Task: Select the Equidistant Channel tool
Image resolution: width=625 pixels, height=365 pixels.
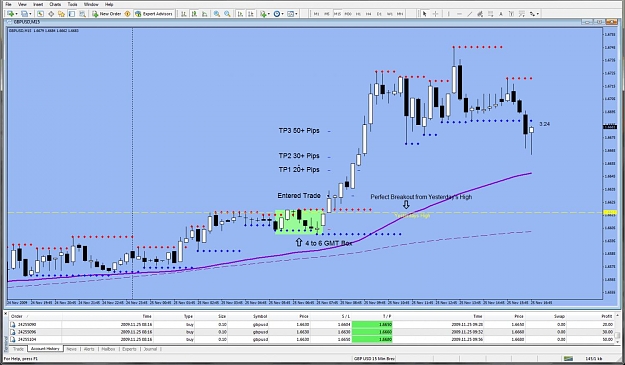Action: point(480,14)
